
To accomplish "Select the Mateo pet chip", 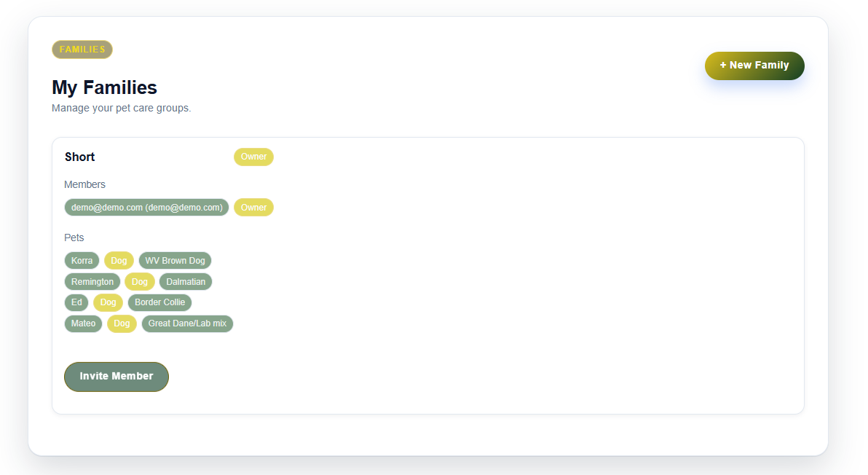I will pyautogui.click(x=83, y=323).
